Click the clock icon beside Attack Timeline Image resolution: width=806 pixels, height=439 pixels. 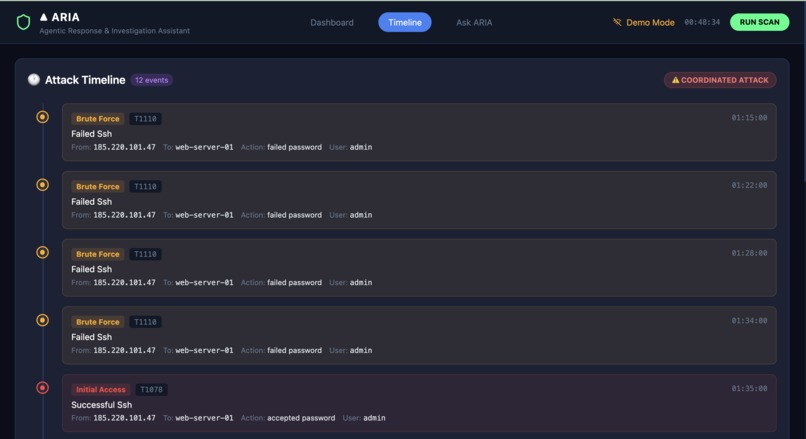[33, 80]
